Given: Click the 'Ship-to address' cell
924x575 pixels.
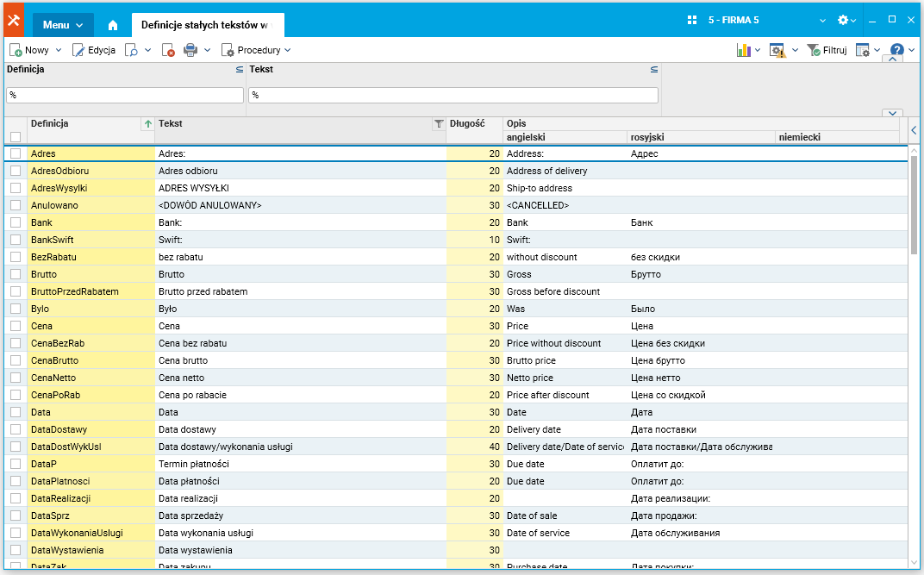Looking at the screenshot, I should 565,189.
